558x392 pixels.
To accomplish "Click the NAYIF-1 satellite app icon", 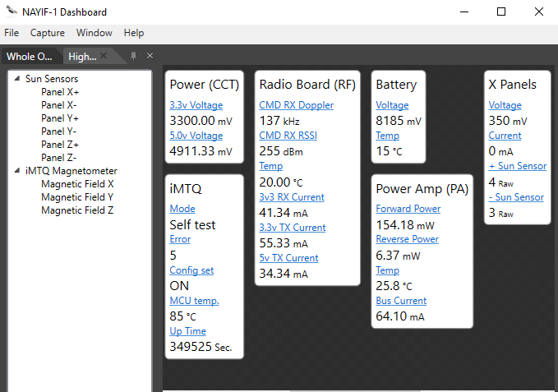I will click(12, 12).
